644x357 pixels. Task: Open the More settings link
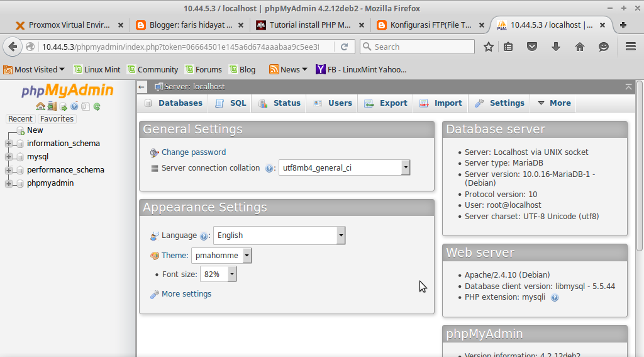186,293
